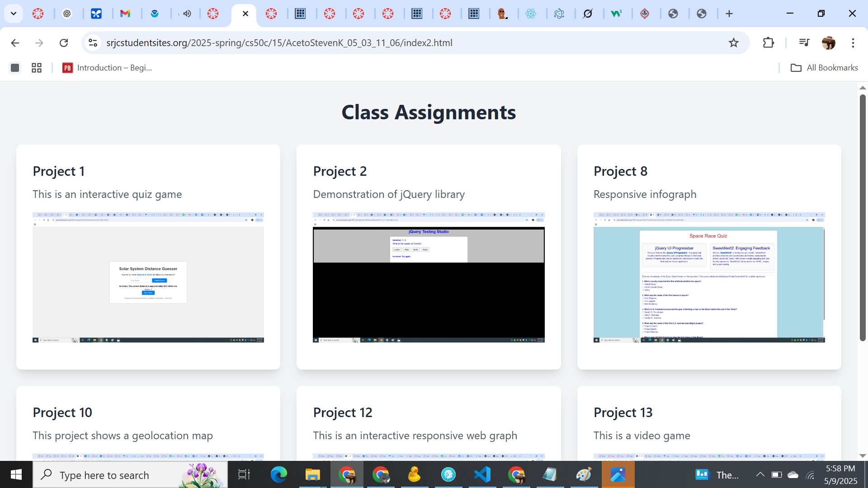This screenshot has height=488, width=868.
Task: Open the media controls icon in the toolbar
Action: (x=804, y=42)
